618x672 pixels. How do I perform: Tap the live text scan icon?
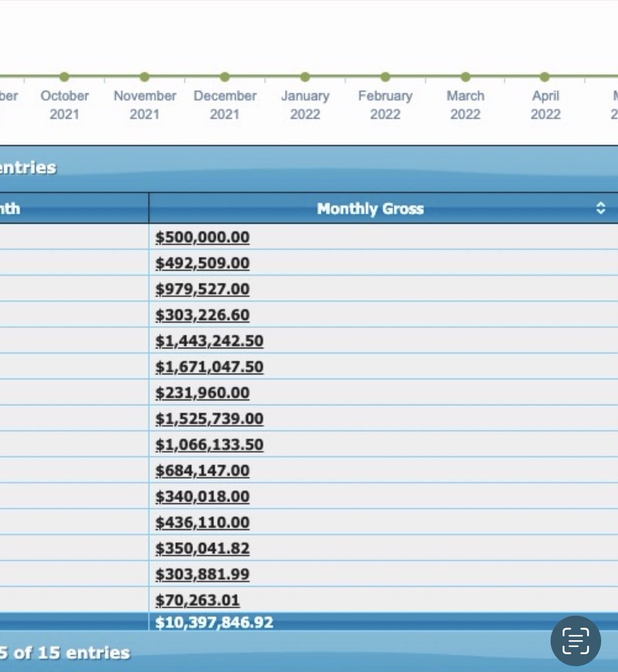(x=575, y=641)
